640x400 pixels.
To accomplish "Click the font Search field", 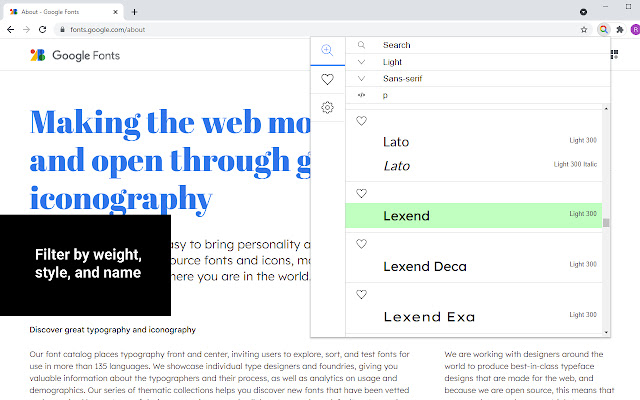I will click(470, 45).
